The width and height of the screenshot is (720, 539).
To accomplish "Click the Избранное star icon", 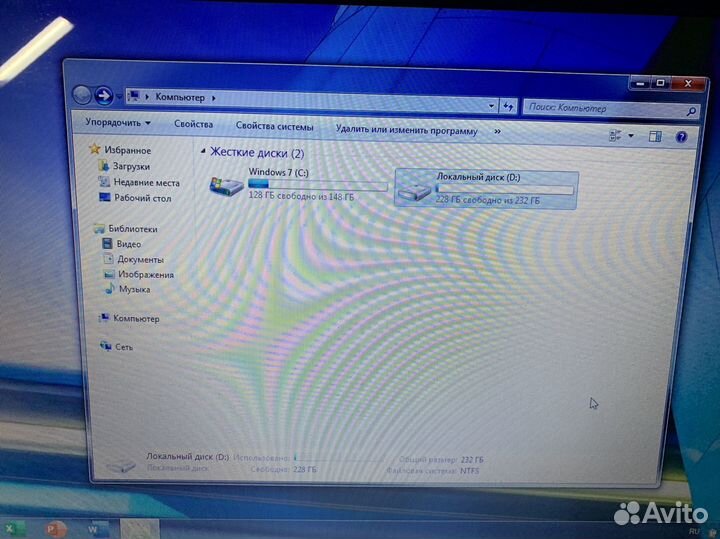I will click(x=95, y=149).
